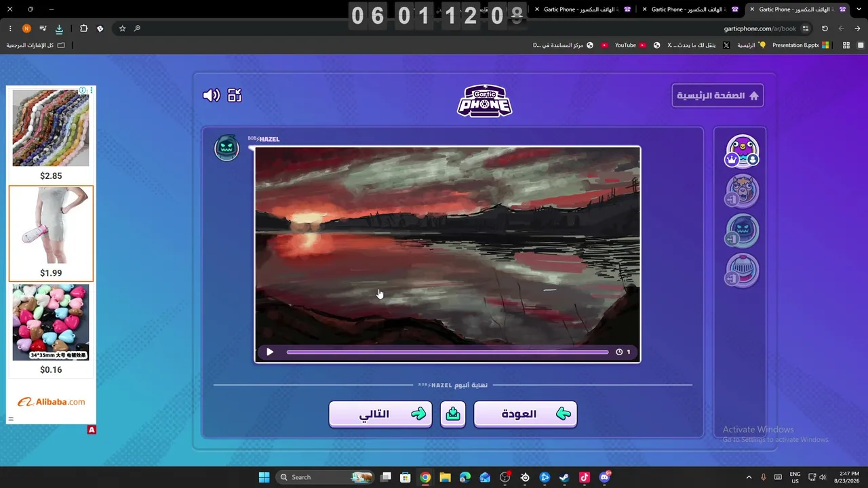The height and width of the screenshot is (488, 868).
Task: Switch to the middle Gartic Phone tab
Action: pyautogui.click(x=691, y=9)
